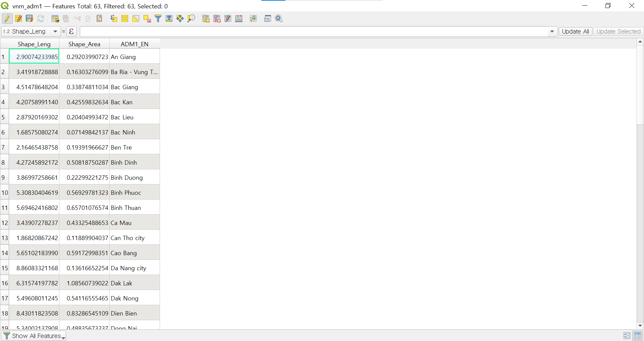This screenshot has width=644, height=341.
Task: Click the Update All button
Action: click(575, 32)
